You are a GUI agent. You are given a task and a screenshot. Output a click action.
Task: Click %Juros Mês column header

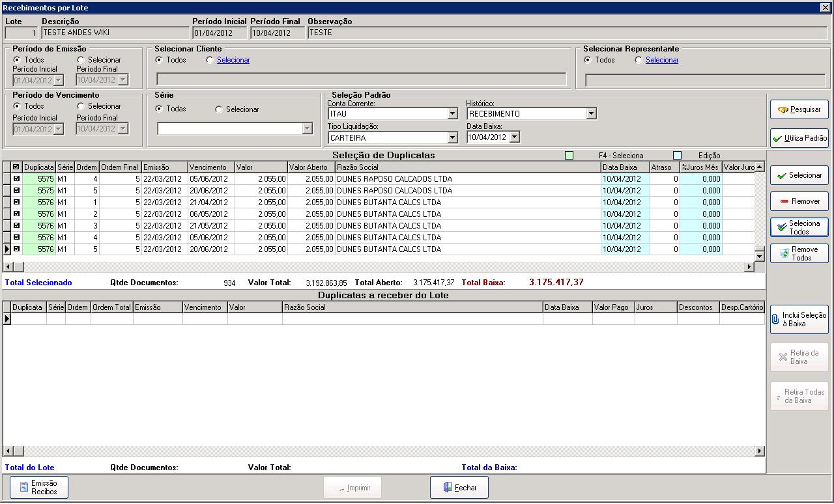(x=701, y=167)
